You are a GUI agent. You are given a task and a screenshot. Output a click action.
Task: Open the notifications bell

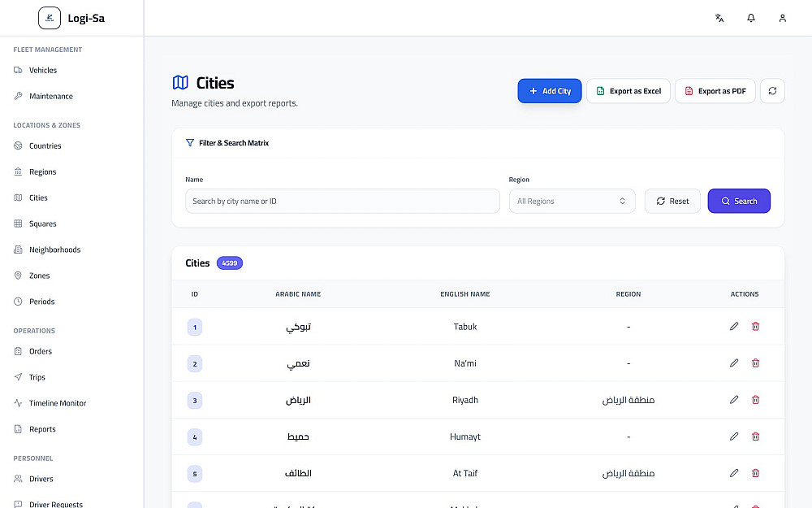[751, 18]
